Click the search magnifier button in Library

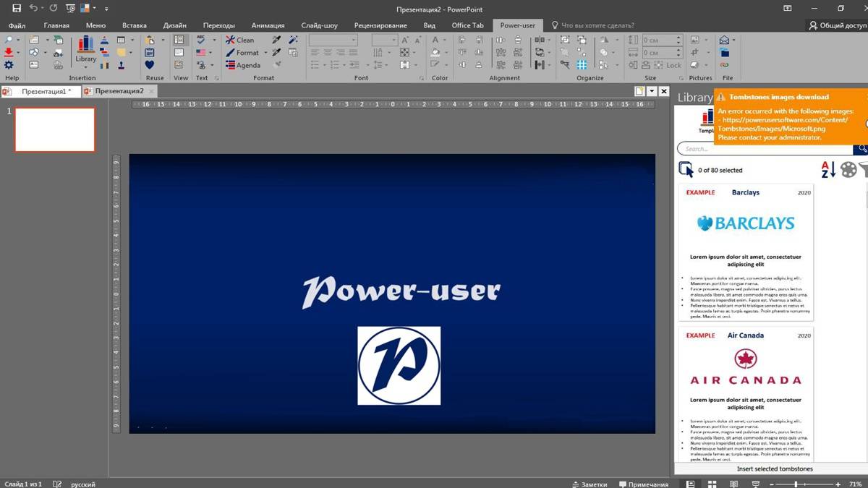(x=861, y=149)
